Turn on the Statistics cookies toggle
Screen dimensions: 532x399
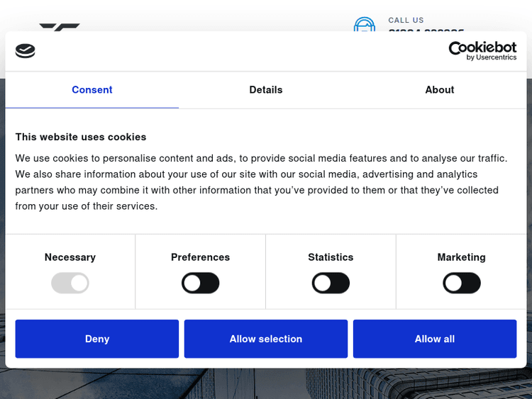(331, 283)
